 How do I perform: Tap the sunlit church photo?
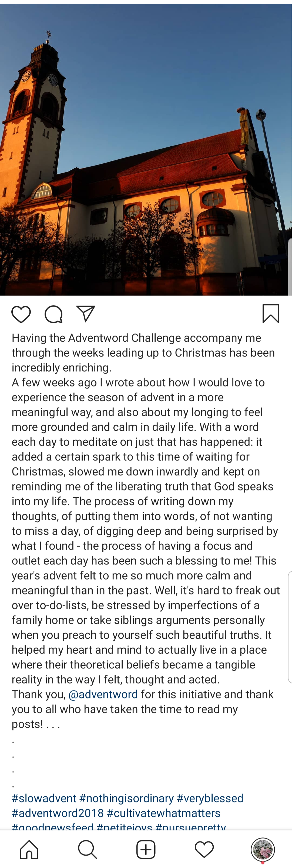point(146,150)
